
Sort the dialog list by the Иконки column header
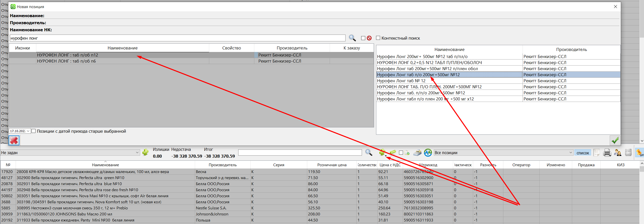click(22, 48)
